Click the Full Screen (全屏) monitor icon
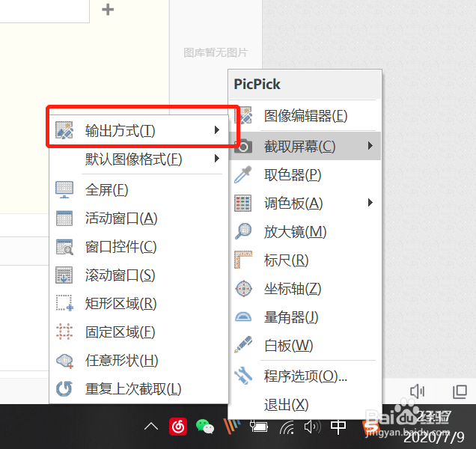Viewport: 476px width, 449px height. [x=64, y=190]
